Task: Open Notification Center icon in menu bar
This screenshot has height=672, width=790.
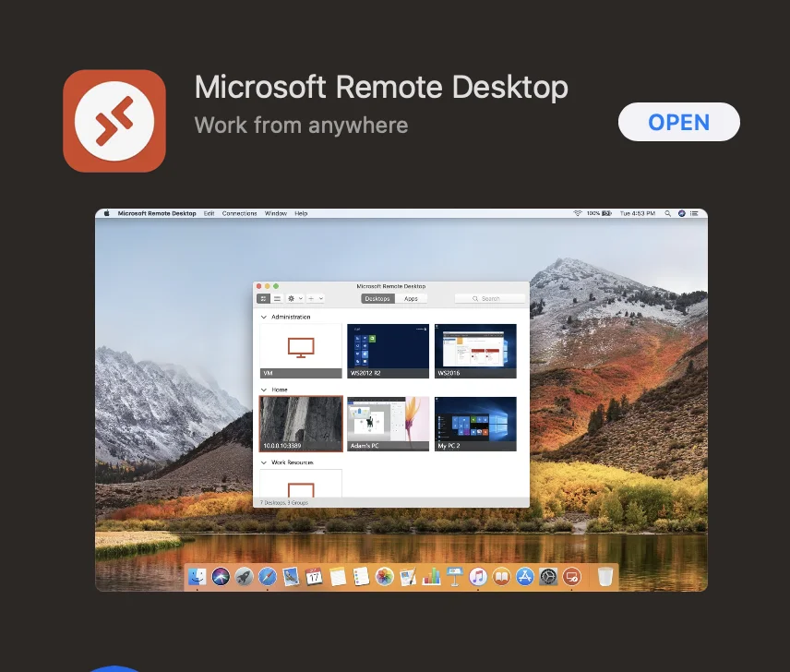Action: [x=694, y=213]
